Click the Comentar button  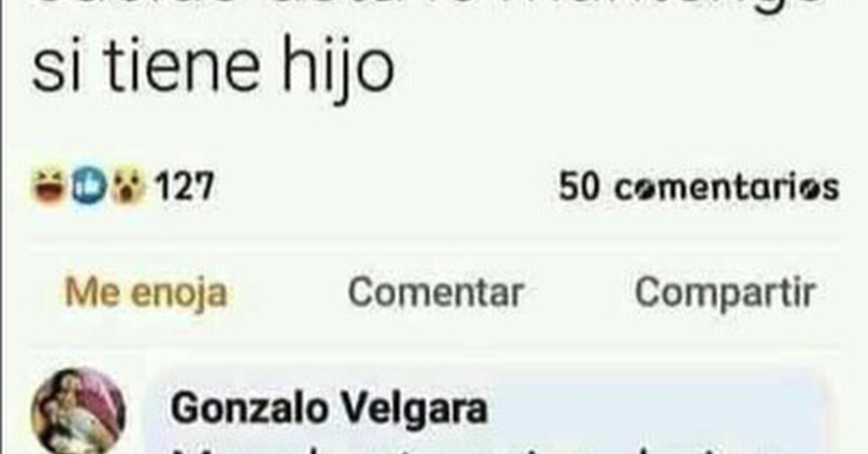(435, 292)
